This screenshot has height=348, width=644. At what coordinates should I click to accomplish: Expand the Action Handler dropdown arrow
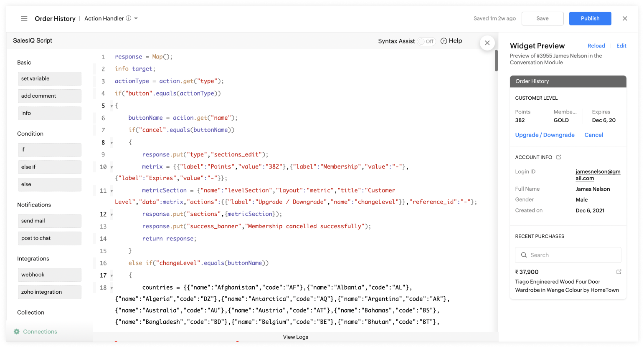point(136,19)
